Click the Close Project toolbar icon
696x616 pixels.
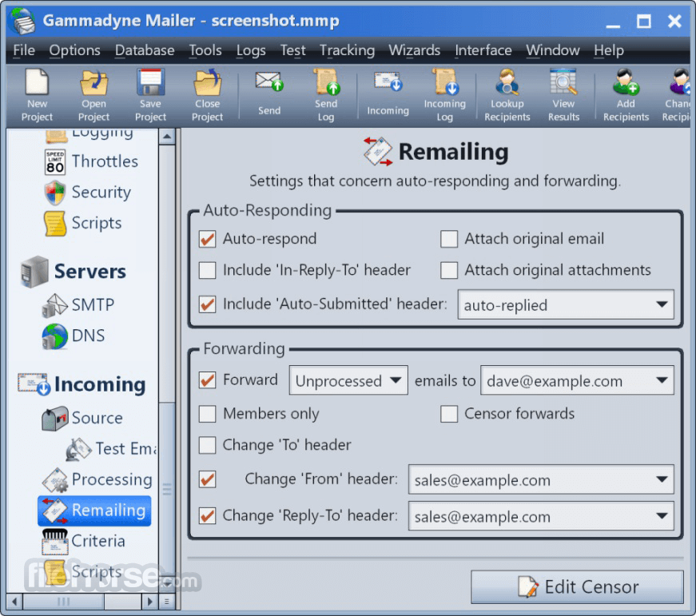(x=207, y=95)
